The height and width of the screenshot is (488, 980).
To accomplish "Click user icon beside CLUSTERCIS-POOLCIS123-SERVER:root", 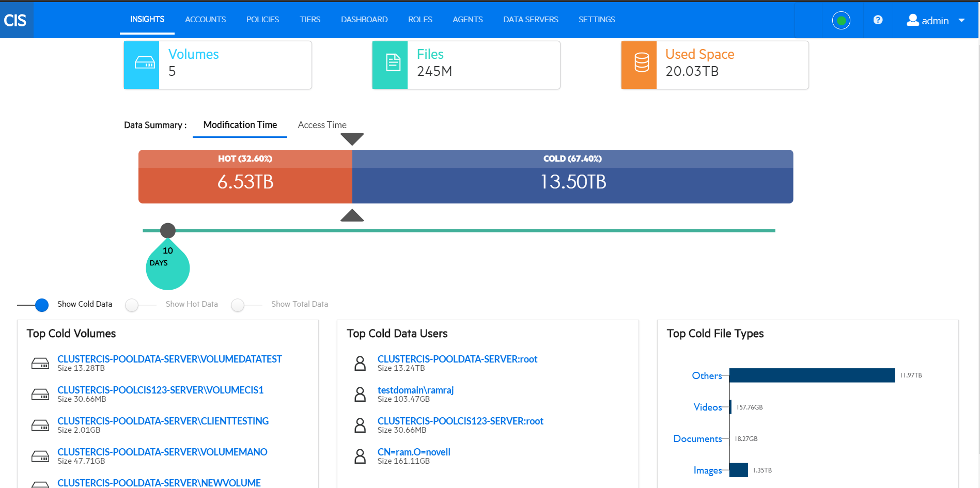I will [360, 426].
